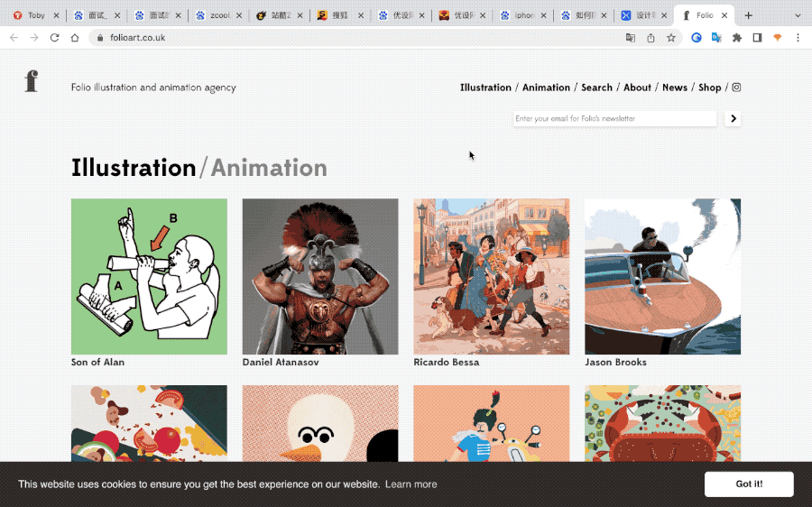Open the scooter rider illustration thumbnail
The width and height of the screenshot is (812, 507).
[x=492, y=424]
